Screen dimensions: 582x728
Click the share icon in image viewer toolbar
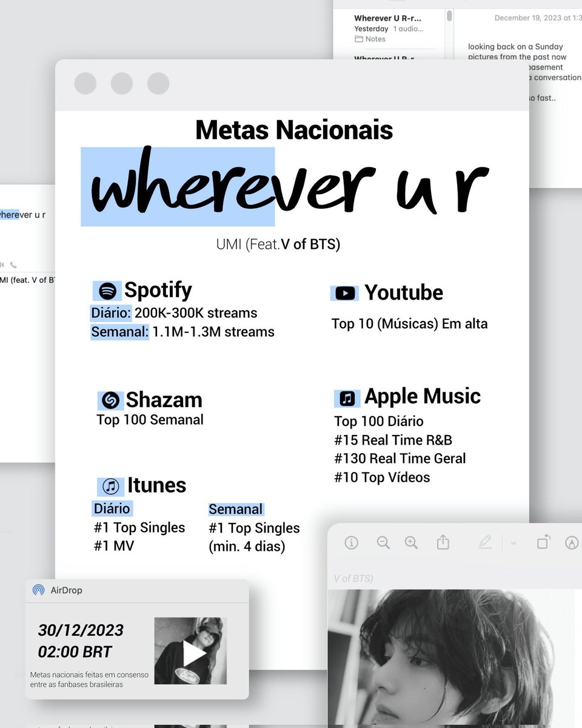pos(443,542)
